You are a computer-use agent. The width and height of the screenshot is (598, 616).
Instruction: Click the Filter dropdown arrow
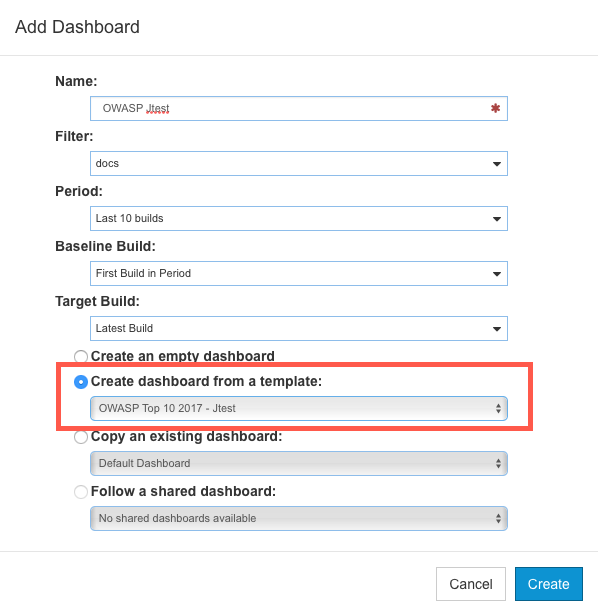tap(497, 164)
